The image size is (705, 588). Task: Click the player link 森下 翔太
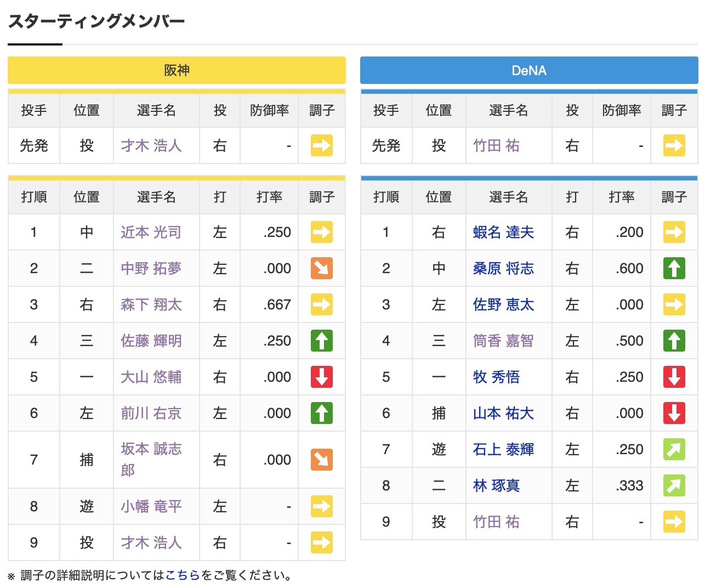pos(156,304)
